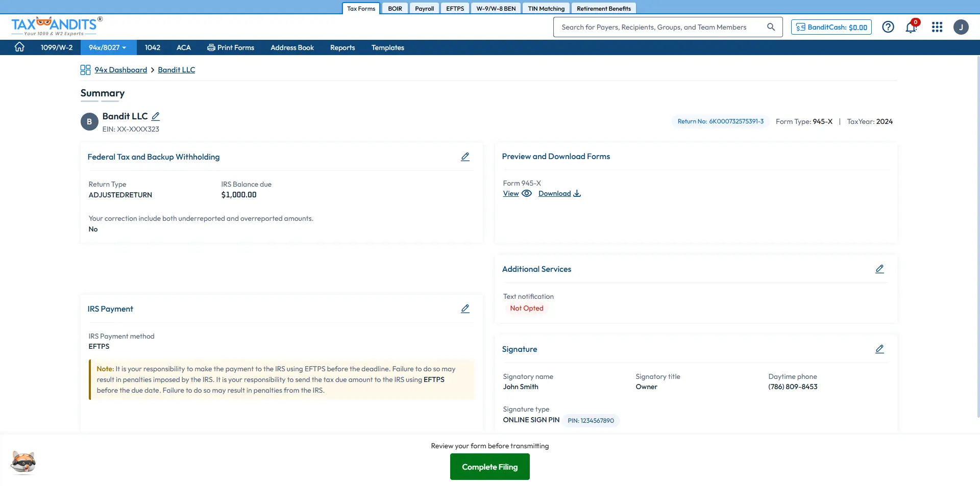Viewport: 980px width, 486px height.
Task: Edit the business name Bandit LLC pencil
Action: pos(156,116)
